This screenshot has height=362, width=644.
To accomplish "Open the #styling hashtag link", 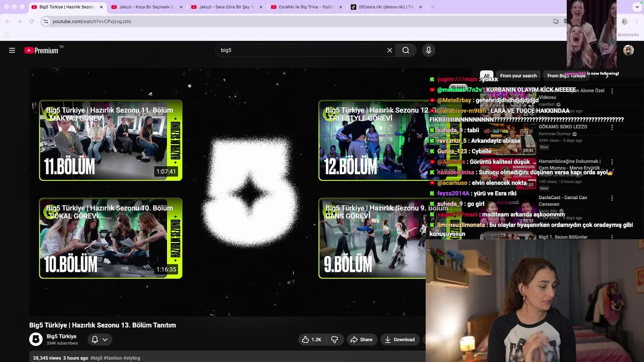I will pos(132,358).
